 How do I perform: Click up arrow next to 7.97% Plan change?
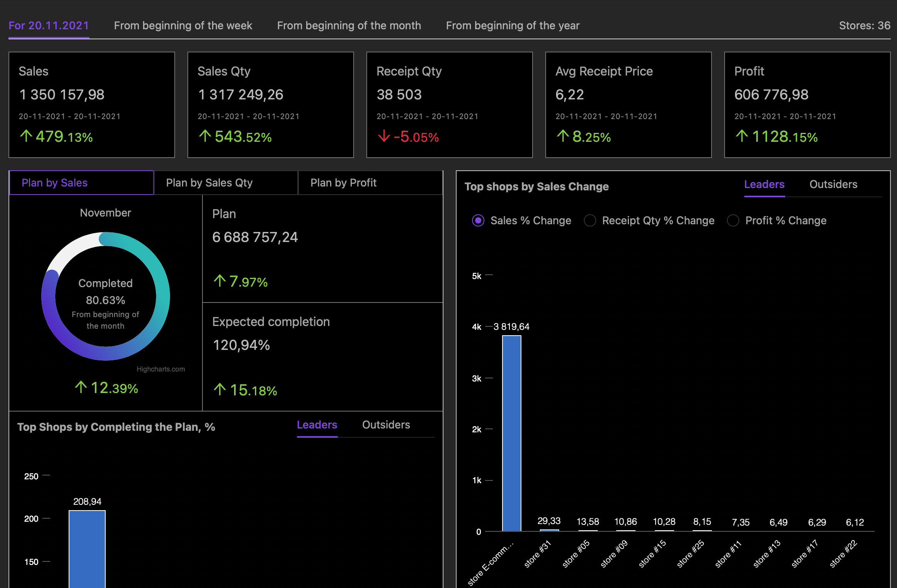219,281
